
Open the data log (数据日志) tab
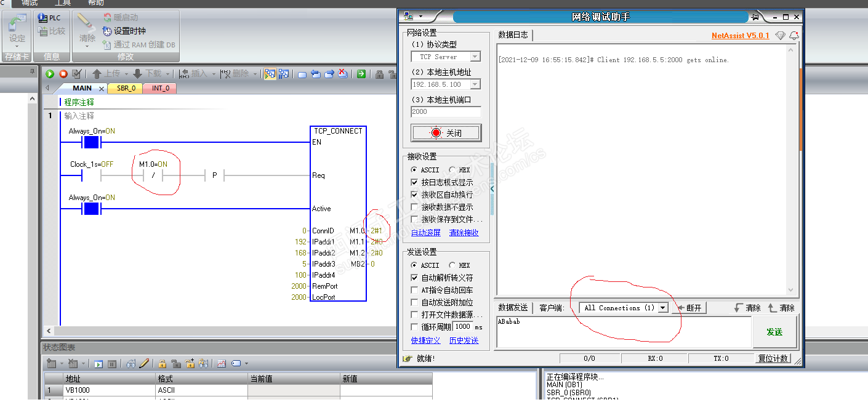[513, 35]
